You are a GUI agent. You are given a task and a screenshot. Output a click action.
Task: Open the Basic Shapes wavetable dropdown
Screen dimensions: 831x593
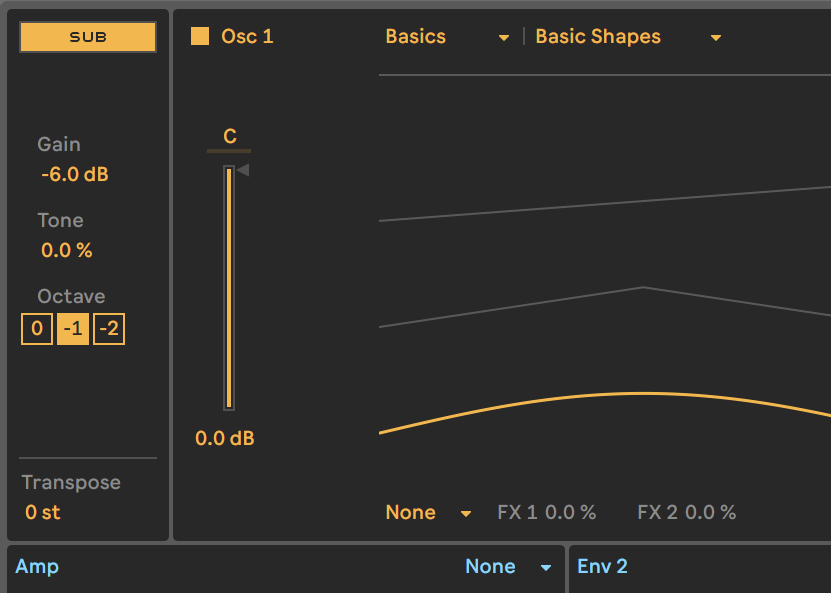628,37
